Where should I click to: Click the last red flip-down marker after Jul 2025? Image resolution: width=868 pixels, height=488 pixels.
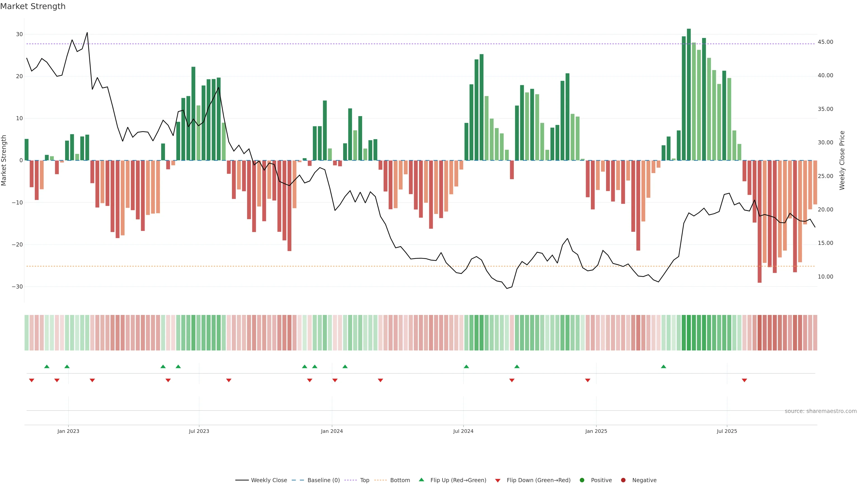tap(744, 380)
